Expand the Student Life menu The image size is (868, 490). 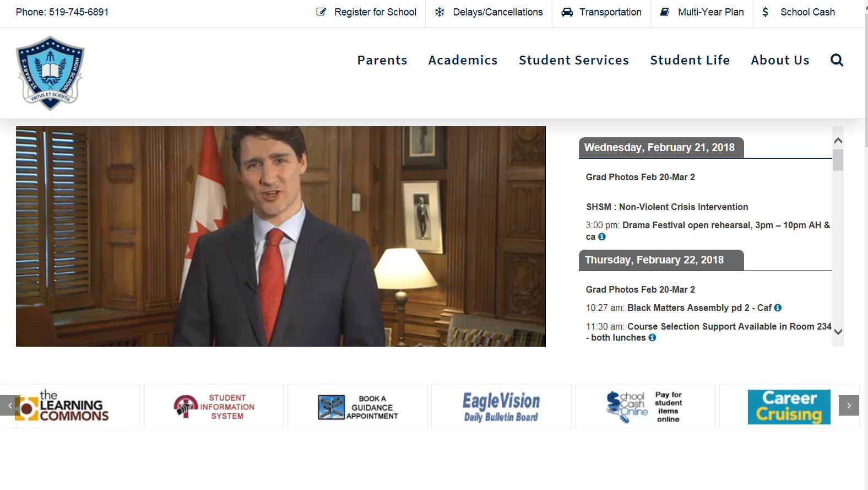coord(690,60)
